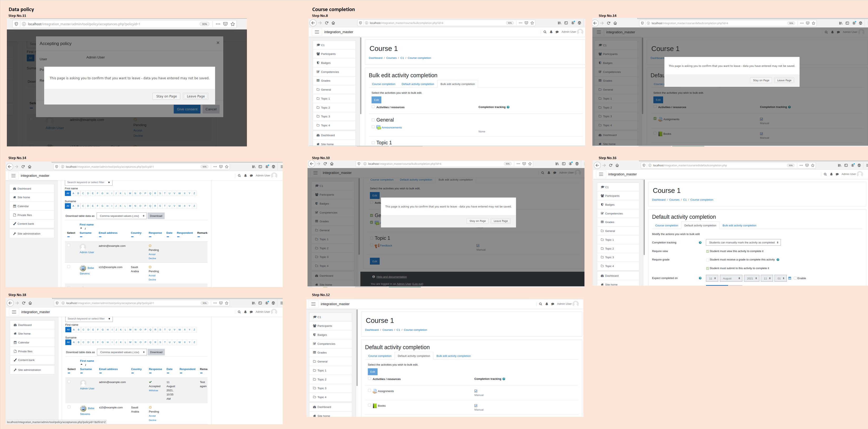Click the home icon in Step No.8 browser toolbar

click(333, 23)
